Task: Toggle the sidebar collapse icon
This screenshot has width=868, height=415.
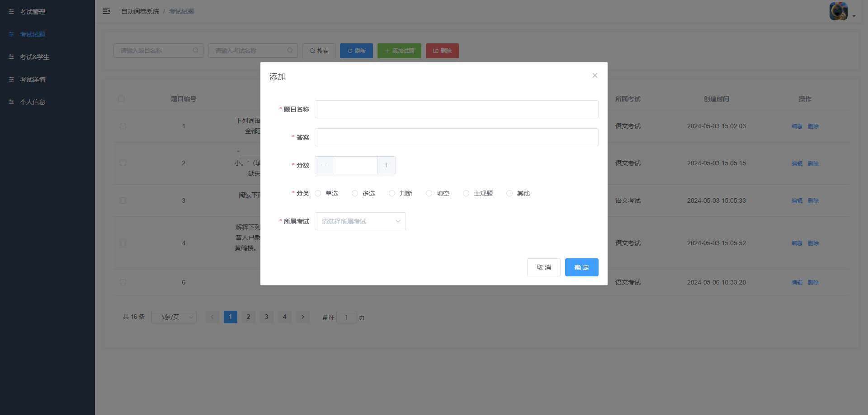Action: pos(106,11)
